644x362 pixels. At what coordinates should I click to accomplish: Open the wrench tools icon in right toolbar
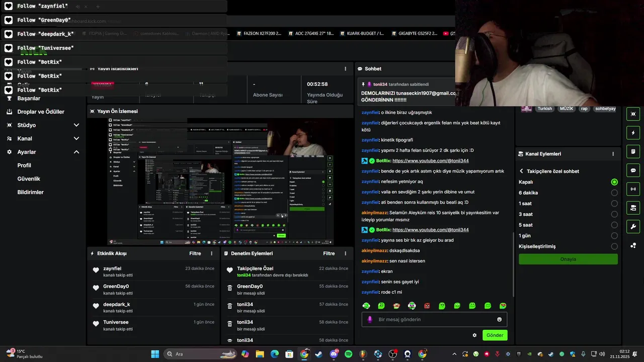(633, 226)
